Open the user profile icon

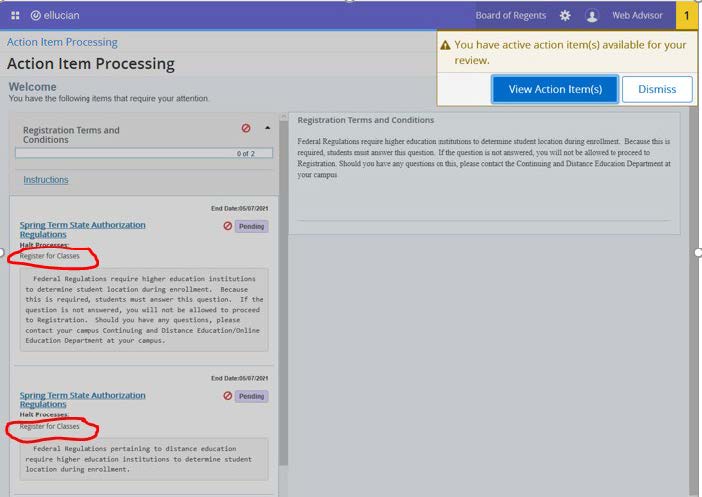(592, 15)
